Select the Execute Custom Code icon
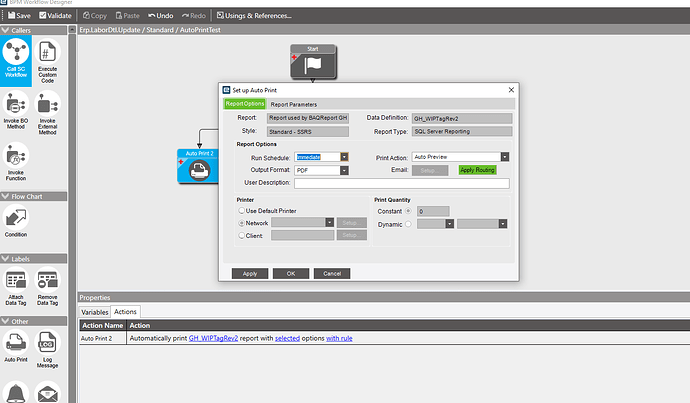This screenshot has width=690, height=403. coord(48,61)
